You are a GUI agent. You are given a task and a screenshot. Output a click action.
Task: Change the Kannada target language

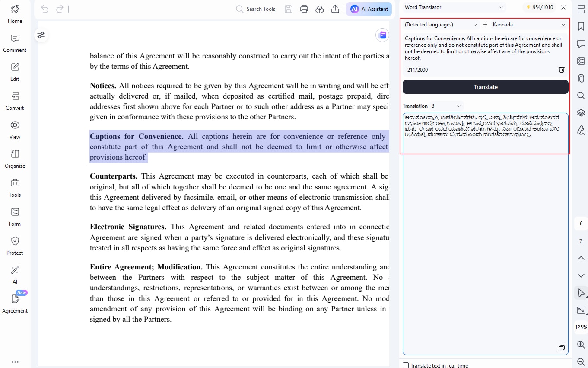[529, 25]
